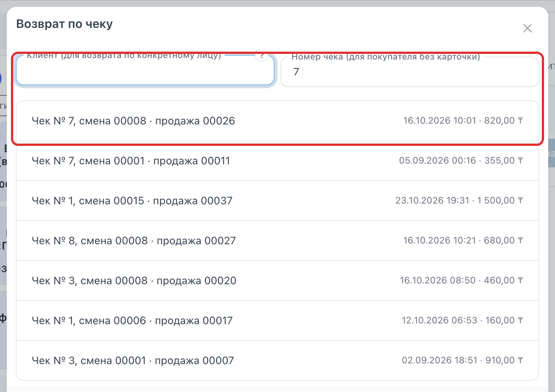555x392 pixels.
Task: Open Чек № 3, смена 00008, продажа 00020
Action: point(277,280)
